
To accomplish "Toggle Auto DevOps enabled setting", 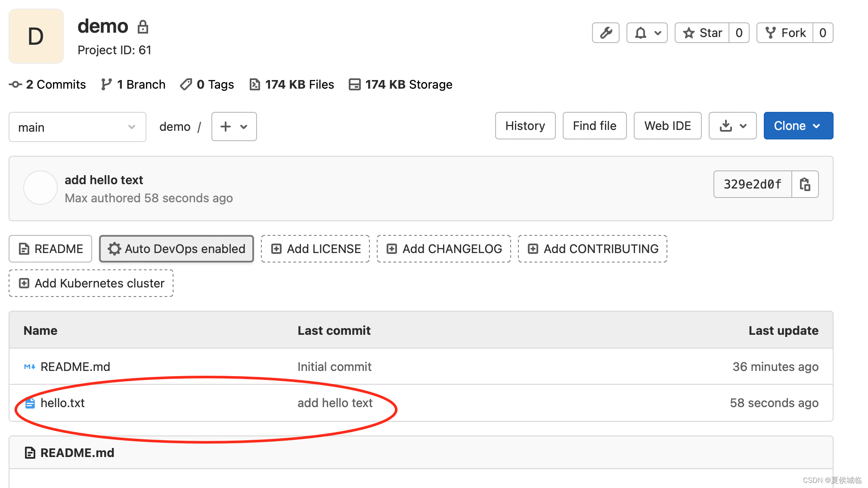I will 176,248.
